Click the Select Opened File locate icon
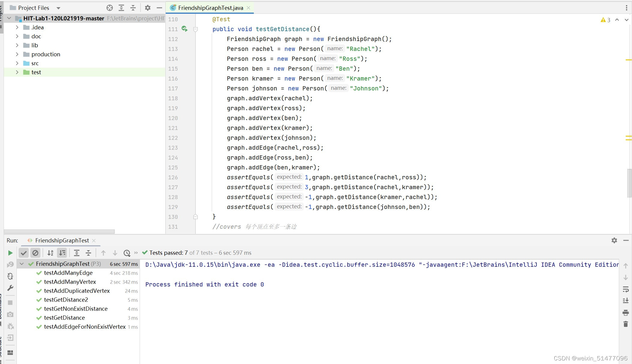632x364 pixels. 110,8
